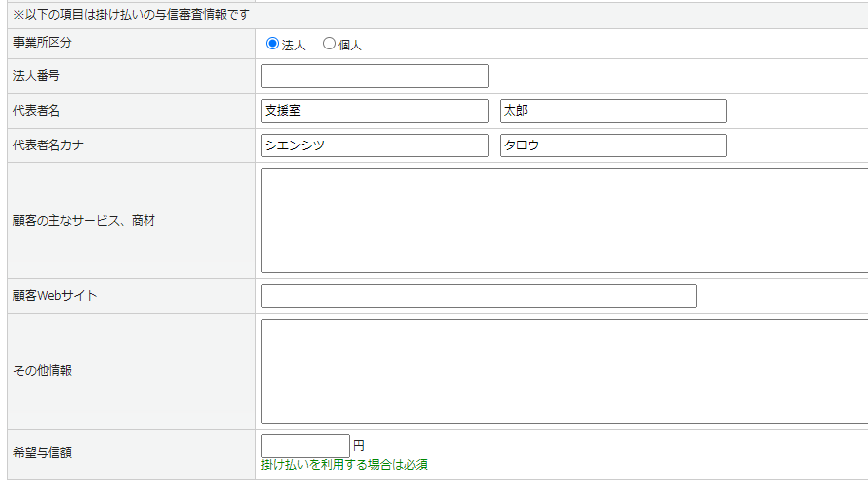Focus the 希望与信額 amount field
868x482 pixels.
point(306,446)
